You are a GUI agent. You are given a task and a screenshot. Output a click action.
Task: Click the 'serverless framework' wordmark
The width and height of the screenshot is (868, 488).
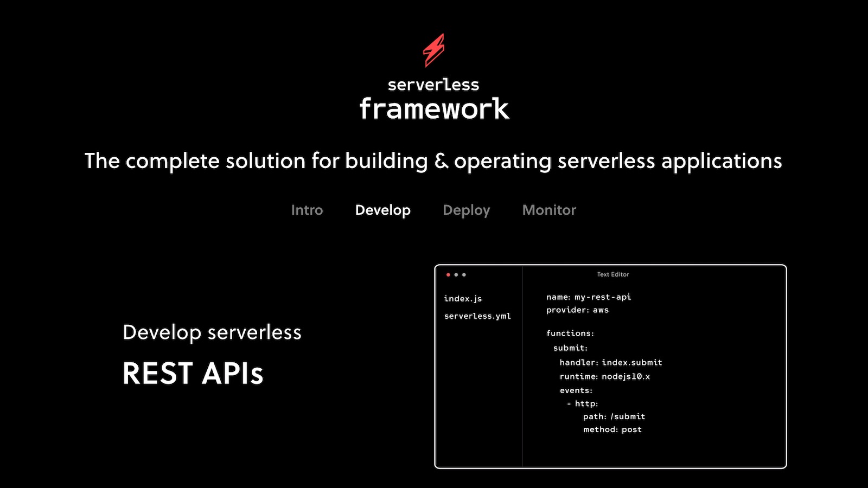434,100
